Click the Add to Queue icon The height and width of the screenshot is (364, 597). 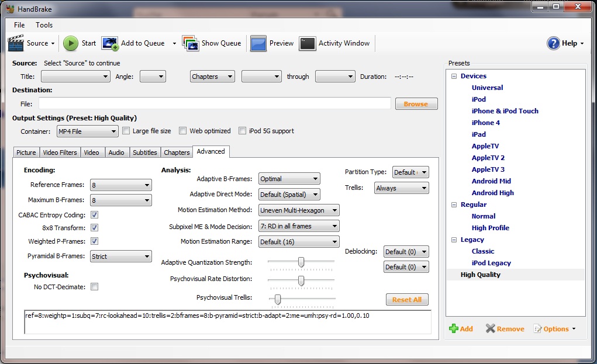tap(110, 43)
